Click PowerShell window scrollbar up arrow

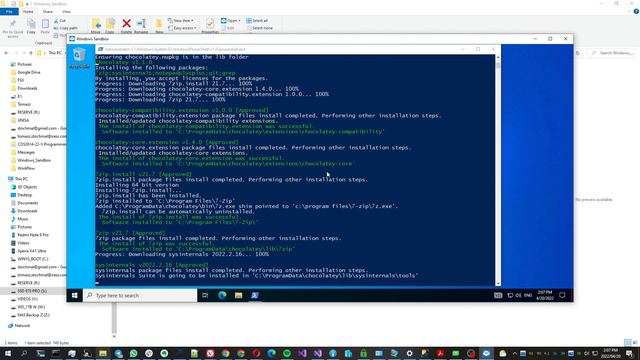(x=498, y=58)
